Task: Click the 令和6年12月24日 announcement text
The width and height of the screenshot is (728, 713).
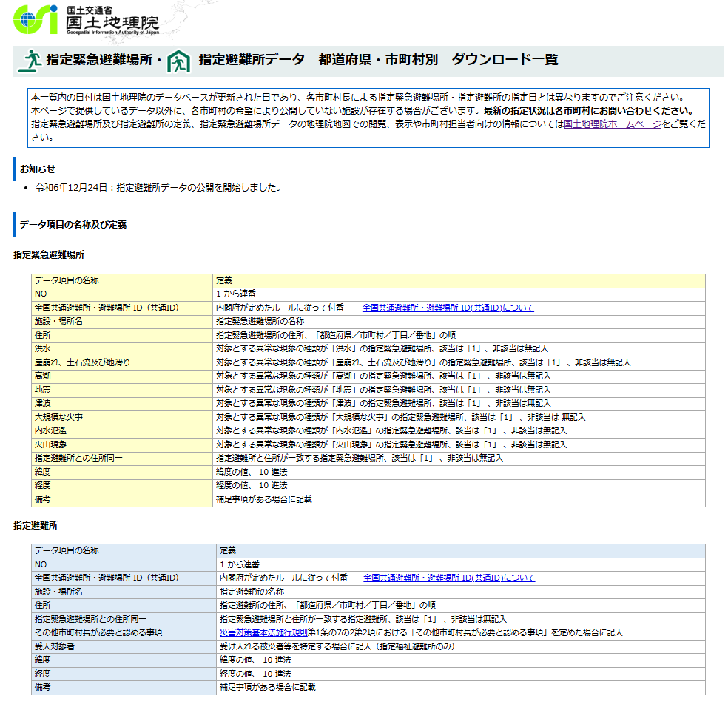Action: (x=158, y=188)
